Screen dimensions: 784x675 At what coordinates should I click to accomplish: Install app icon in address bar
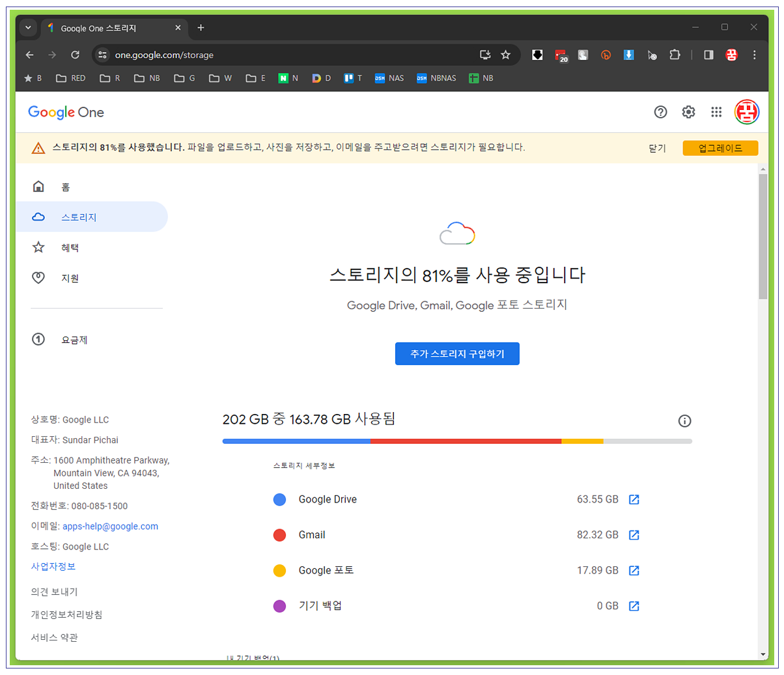[485, 55]
